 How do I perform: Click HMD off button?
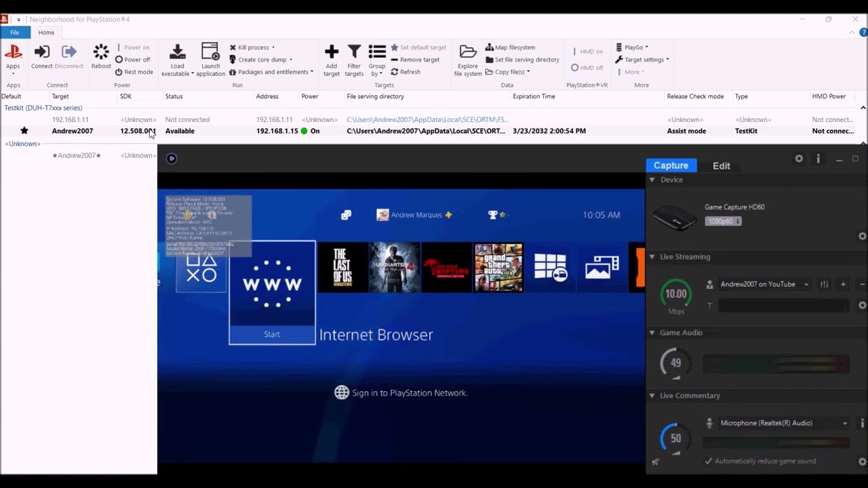(x=587, y=68)
